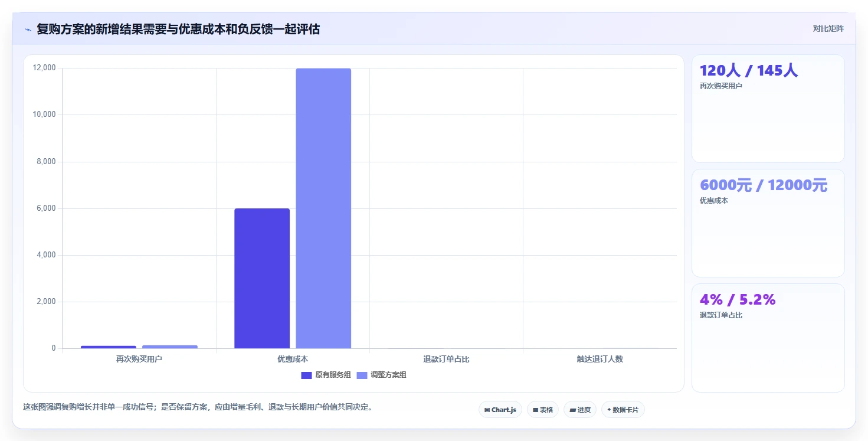Click the Chart.js tag pill
Viewport: 868px width, 441px height.
500,410
